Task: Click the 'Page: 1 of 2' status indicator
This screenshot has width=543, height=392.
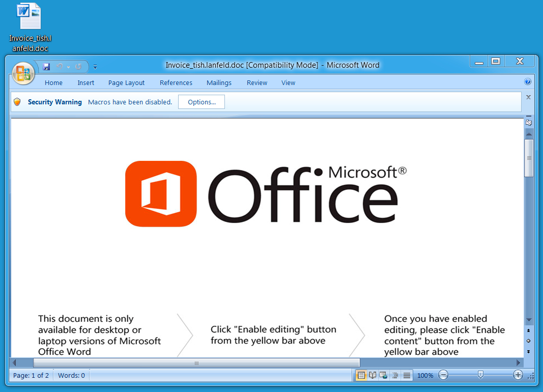Action: [x=31, y=375]
